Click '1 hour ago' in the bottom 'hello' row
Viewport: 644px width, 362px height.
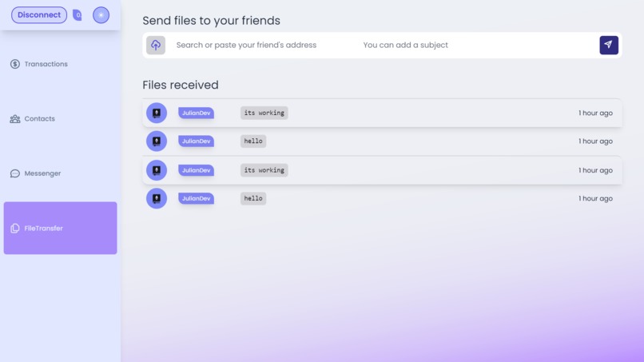click(595, 198)
